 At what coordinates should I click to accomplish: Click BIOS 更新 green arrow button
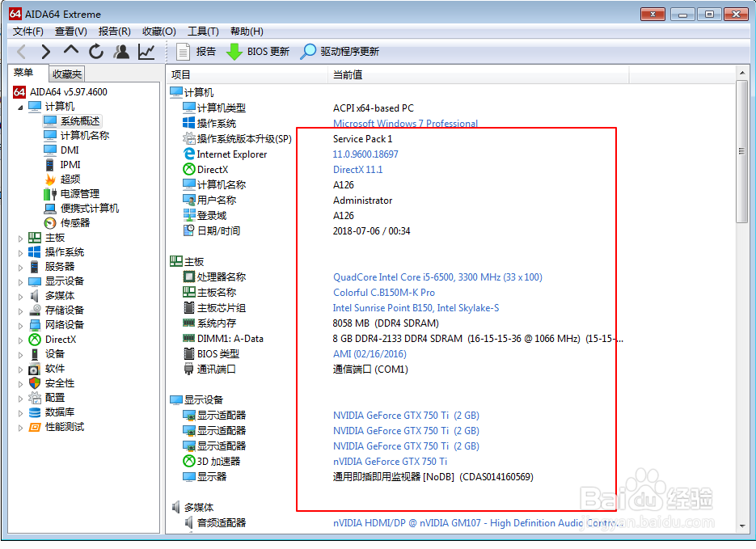pyautogui.click(x=257, y=52)
